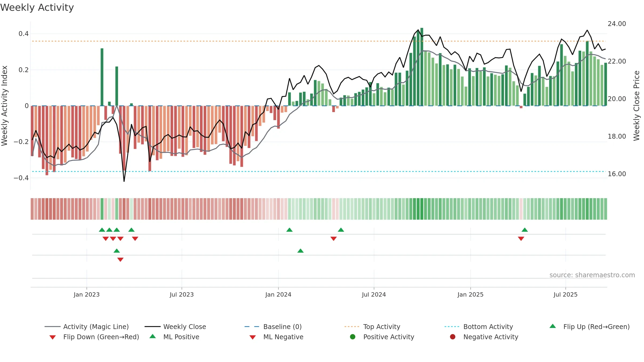Click the 22.00 price axis label
The width and height of the screenshot is (644, 362).
click(617, 61)
